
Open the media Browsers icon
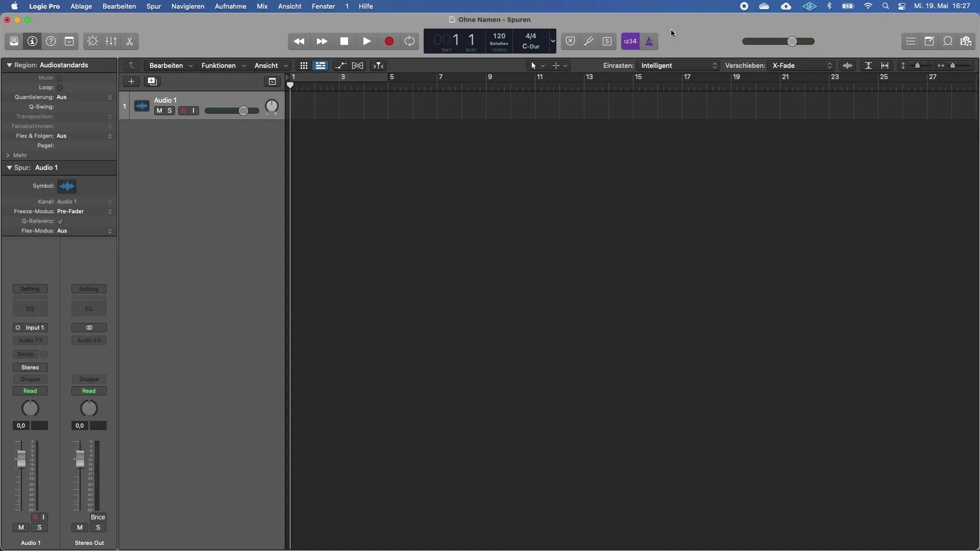966,41
